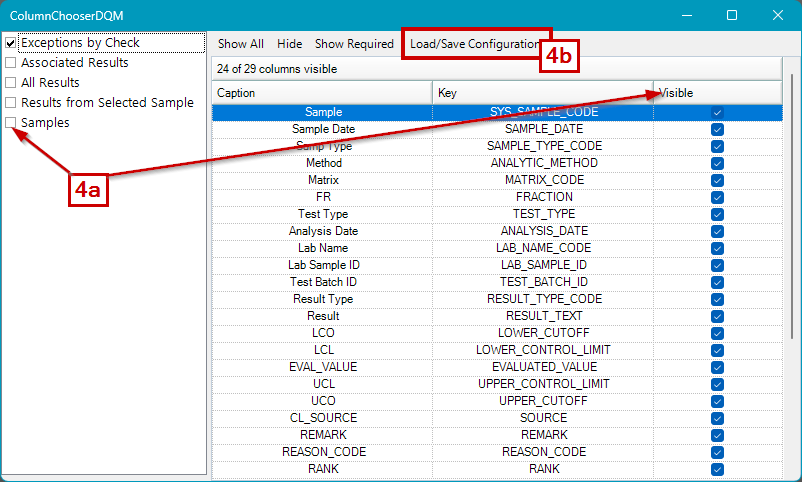Sort by the Caption column header

[x=322, y=93]
